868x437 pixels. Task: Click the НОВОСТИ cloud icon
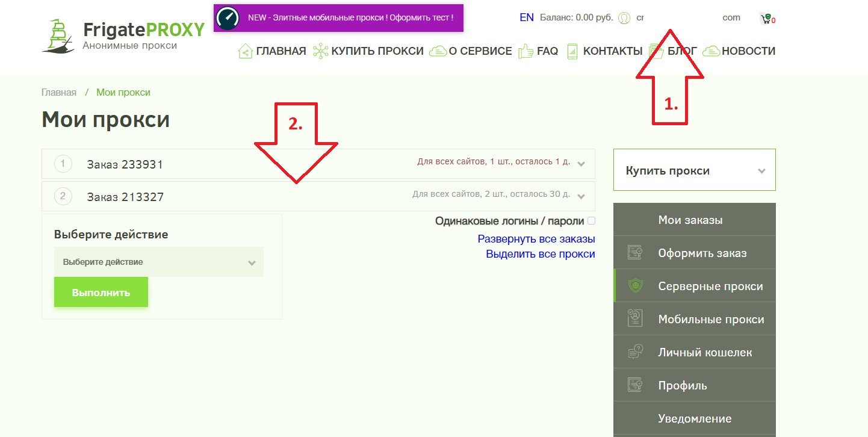click(x=711, y=51)
